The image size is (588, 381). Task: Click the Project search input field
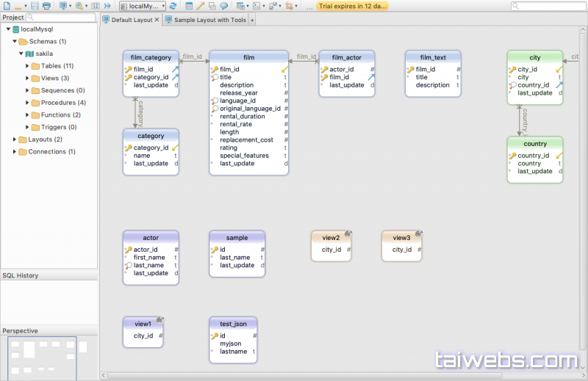[x=60, y=17]
